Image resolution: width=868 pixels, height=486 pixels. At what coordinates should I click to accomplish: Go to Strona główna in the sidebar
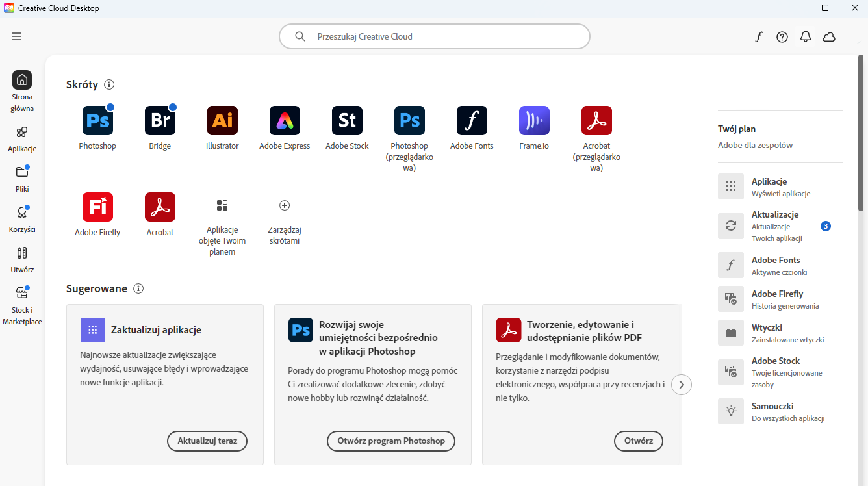click(22, 91)
